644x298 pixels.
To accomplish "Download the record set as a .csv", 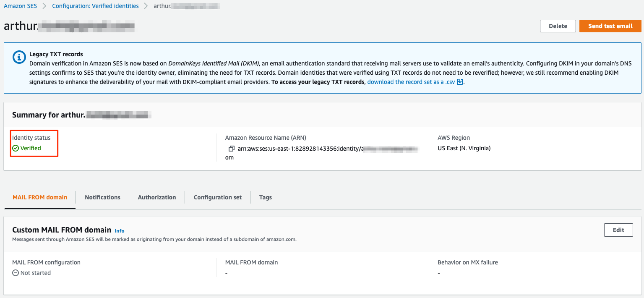I will coord(411,82).
